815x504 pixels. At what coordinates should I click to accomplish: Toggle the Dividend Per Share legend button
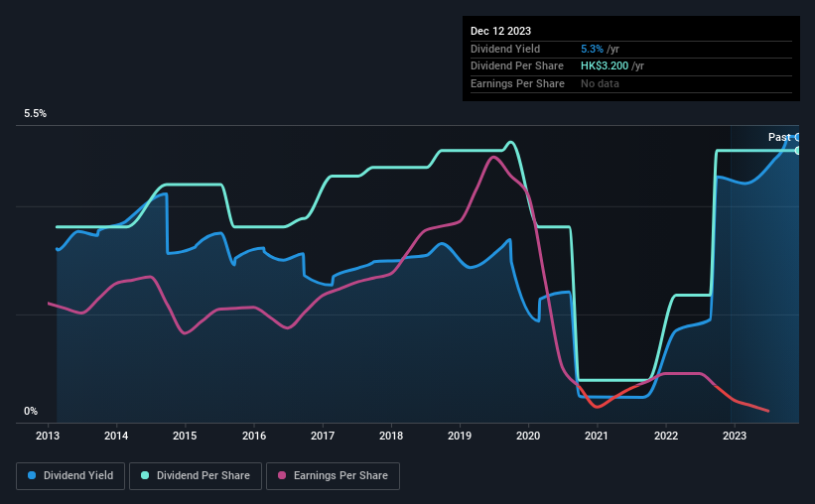click(x=196, y=476)
